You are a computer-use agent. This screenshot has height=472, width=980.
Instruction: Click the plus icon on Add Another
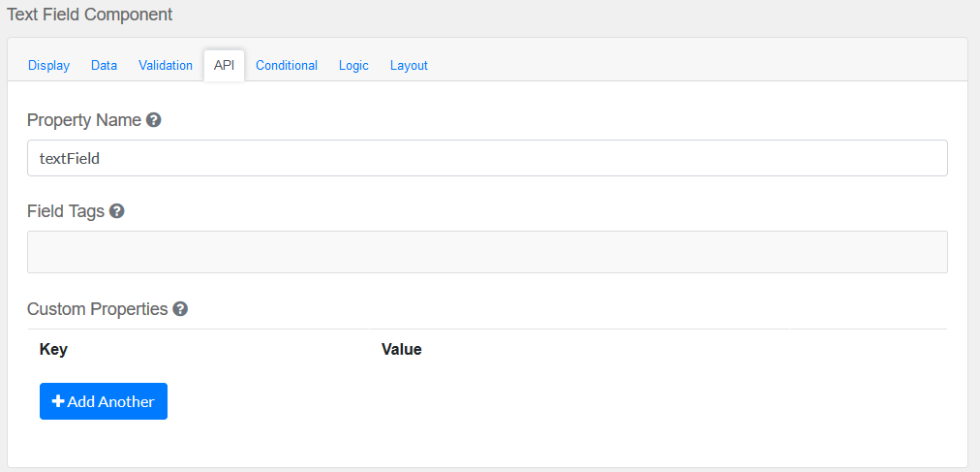58,401
